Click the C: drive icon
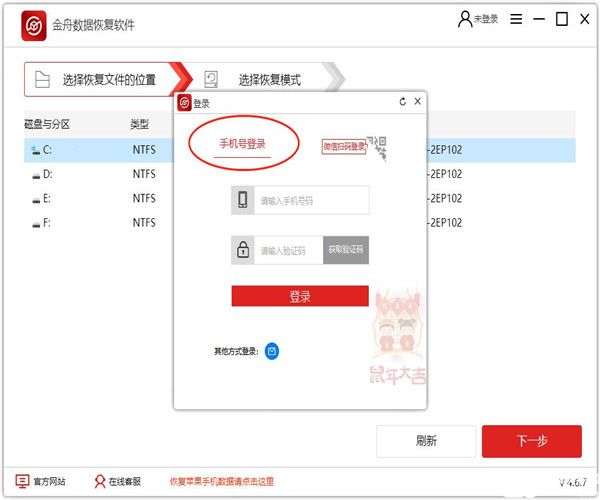The image size is (600, 500). (x=36, y=151)
